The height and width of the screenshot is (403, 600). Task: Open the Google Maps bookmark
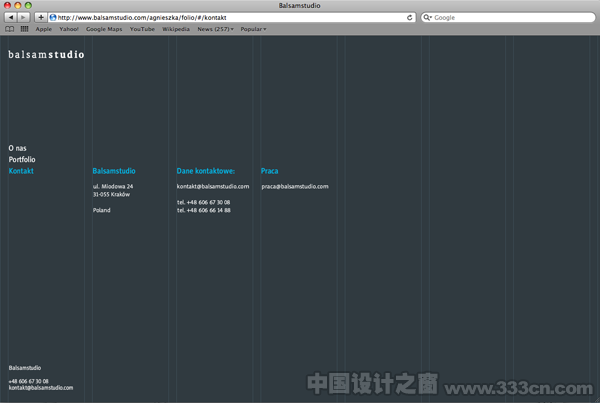(104, 29)
